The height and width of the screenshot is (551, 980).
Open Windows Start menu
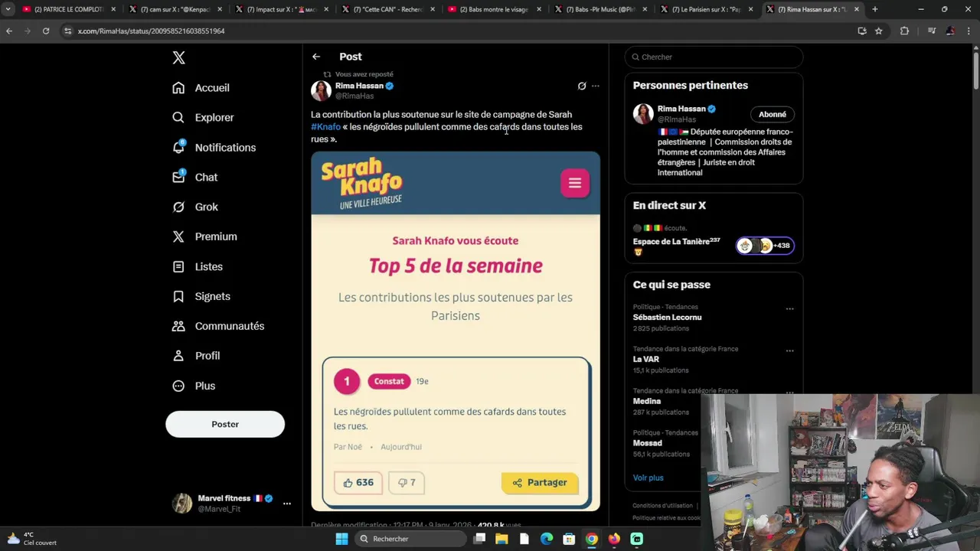(341, 539)
